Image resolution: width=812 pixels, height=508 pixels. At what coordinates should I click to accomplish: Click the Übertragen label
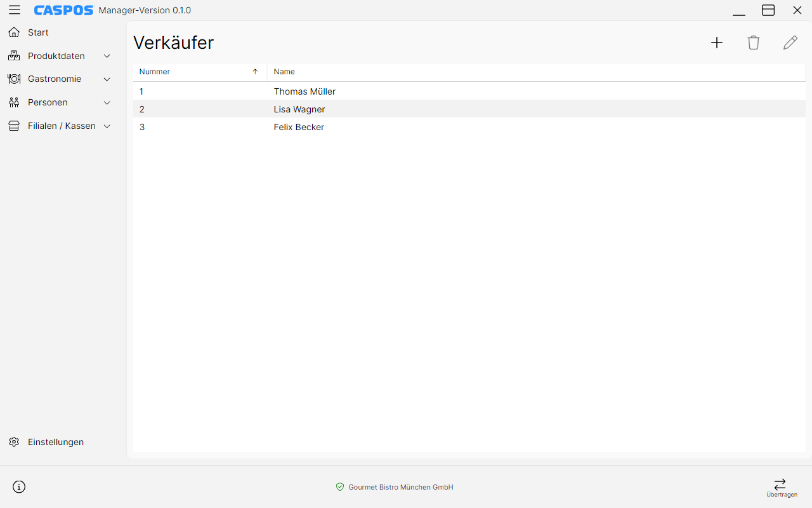point(782,495)
